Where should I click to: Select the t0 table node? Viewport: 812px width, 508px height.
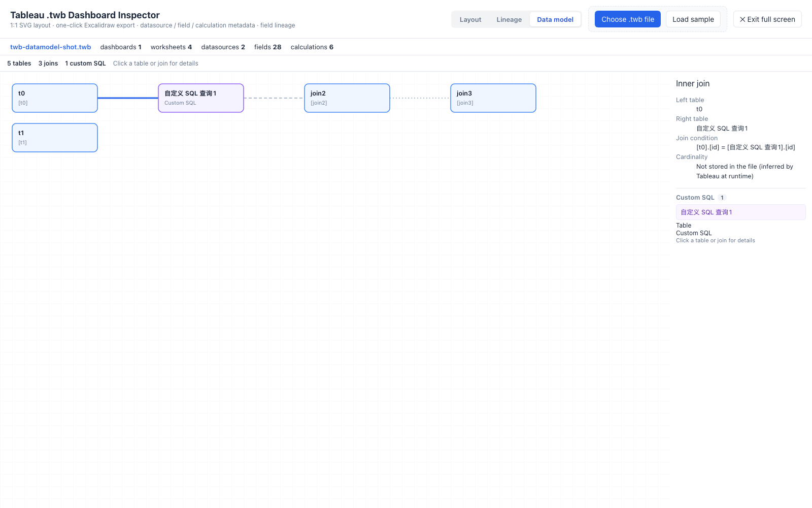[x=55, y=98]
